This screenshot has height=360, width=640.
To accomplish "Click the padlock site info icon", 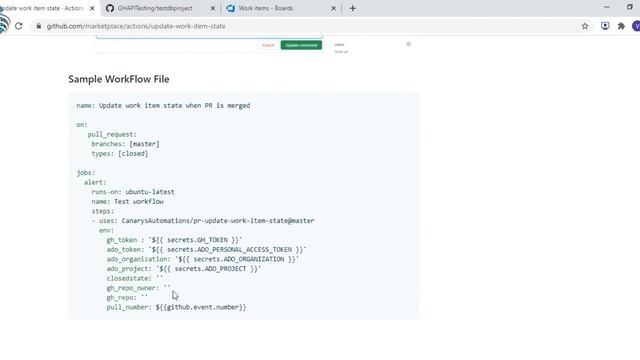I will (39, 26).
